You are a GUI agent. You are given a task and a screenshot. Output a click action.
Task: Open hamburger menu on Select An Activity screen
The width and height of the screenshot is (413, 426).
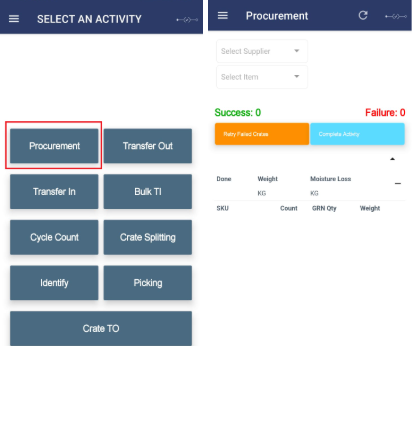pos(14,19)
